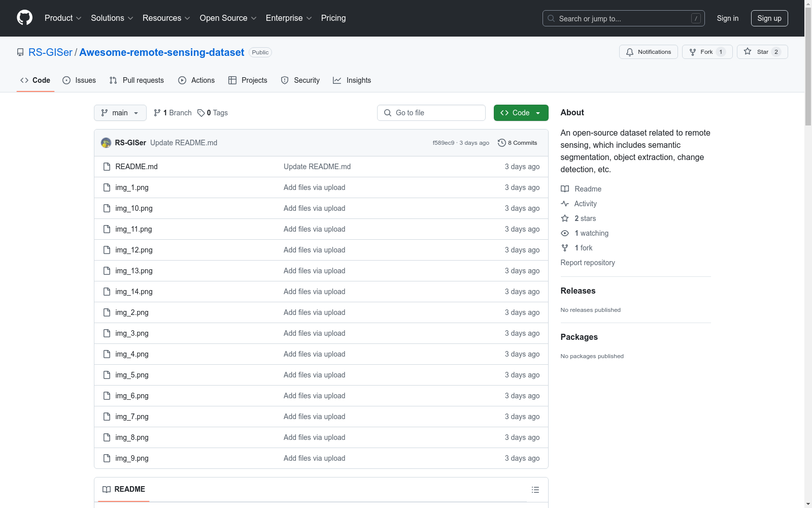The image size is (812, 508).
Task: Open the img_7.png file
Action: (132, 417)
